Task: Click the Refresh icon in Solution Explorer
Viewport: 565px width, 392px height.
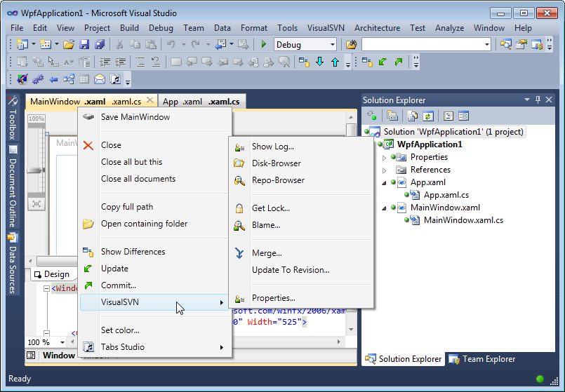Action: [x=427, y=116]
